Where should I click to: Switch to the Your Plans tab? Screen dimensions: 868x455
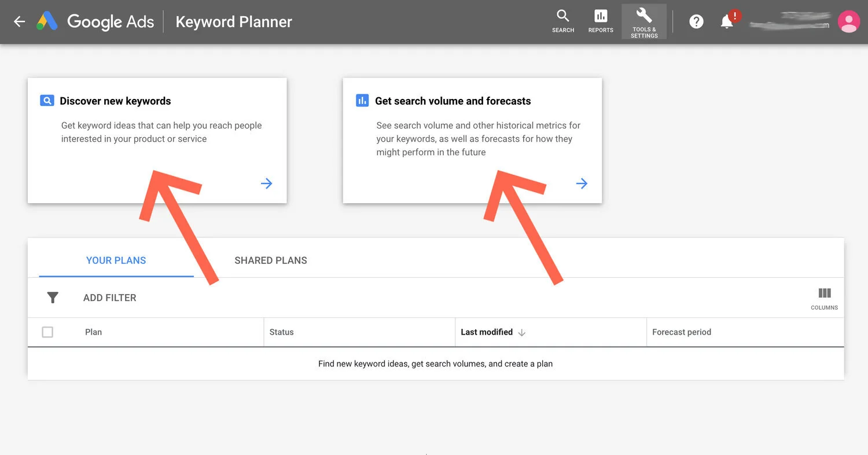click(x=116, y=260)
